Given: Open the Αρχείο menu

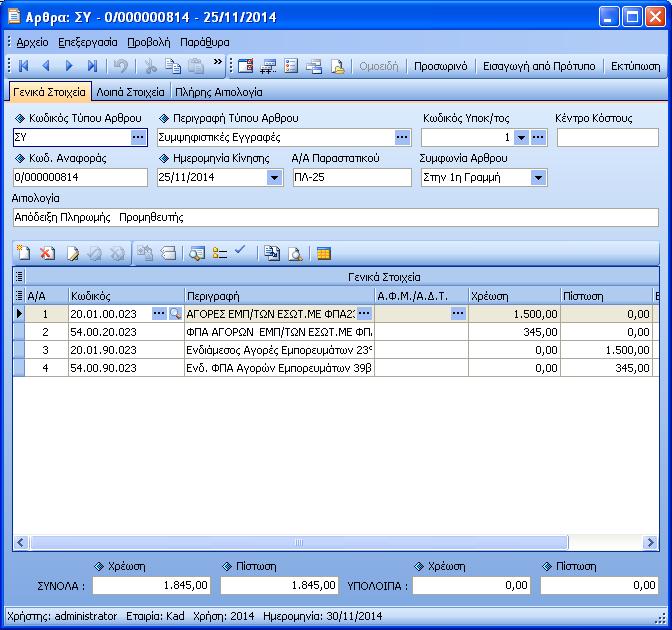Looking at the screenshot, I should (32, 42).
